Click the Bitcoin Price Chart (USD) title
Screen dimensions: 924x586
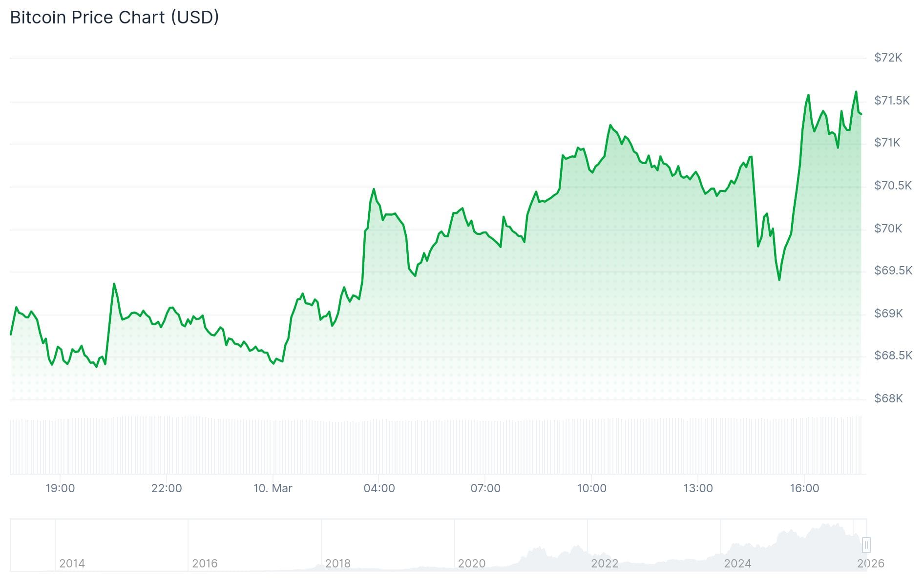pos(114,18)
